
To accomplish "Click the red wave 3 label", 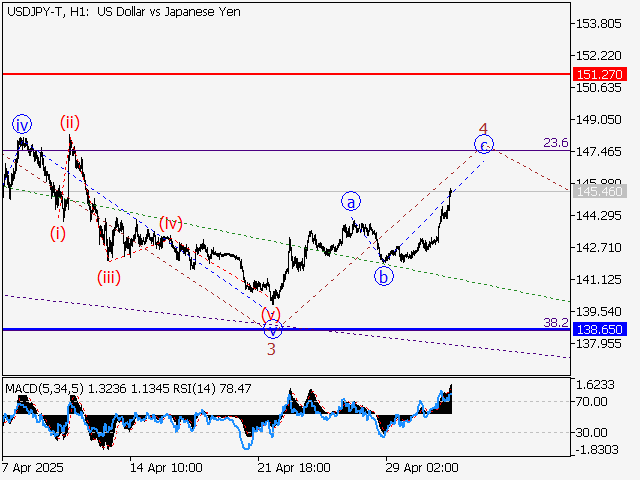I will click(x=271, y=349).
